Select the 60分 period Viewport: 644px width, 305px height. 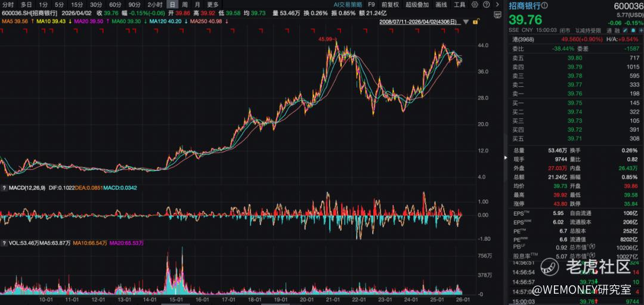[116, 5]
